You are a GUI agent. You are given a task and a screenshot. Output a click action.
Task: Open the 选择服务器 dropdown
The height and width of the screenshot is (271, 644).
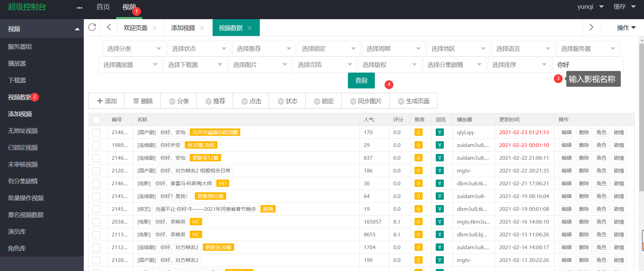(588, 49)
